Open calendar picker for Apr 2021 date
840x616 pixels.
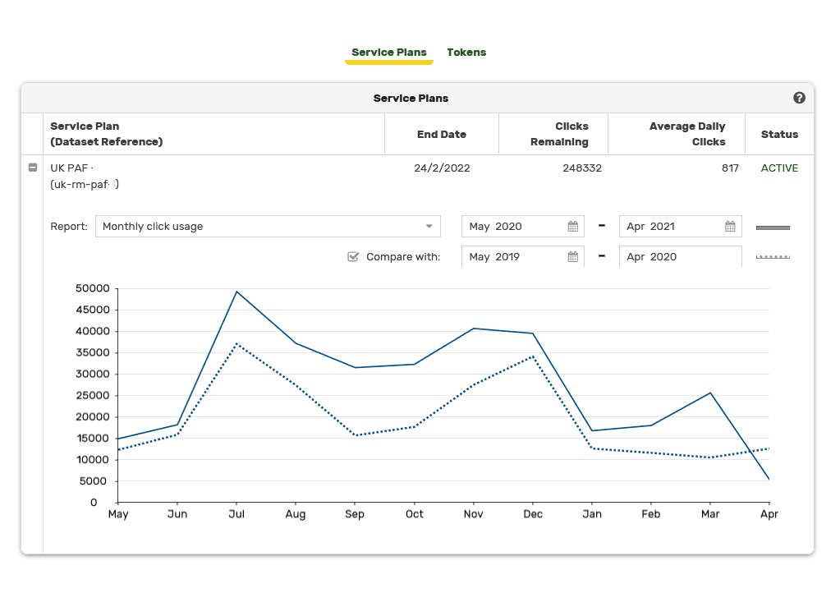point(730,227)
